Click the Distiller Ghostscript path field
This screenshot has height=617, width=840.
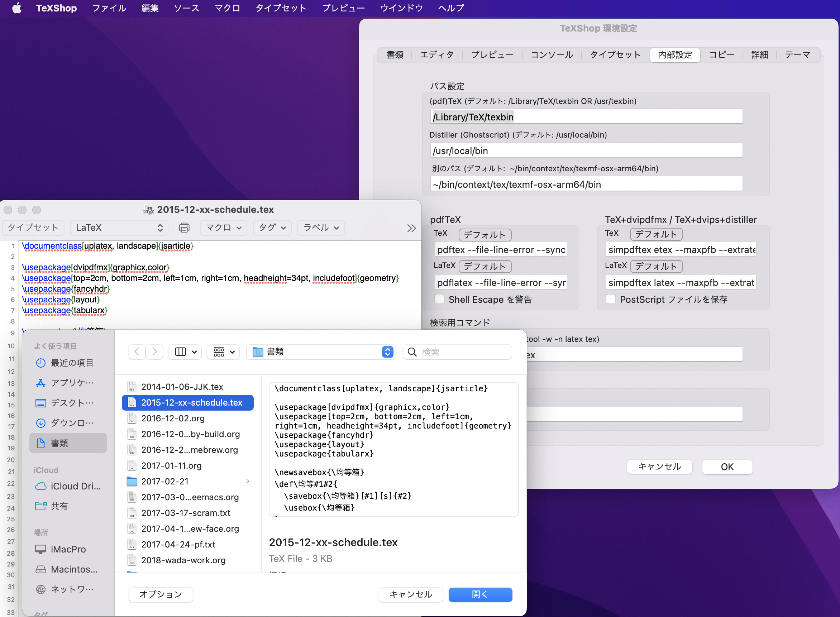coord(586,150)
